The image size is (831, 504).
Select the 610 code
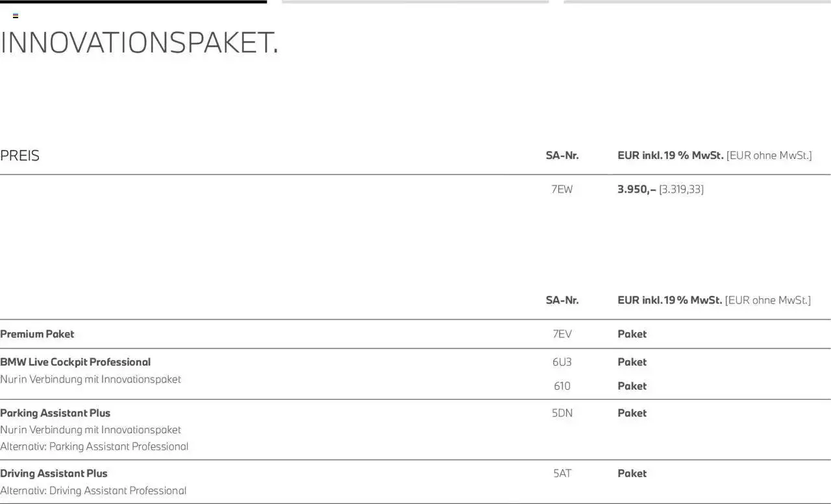[562, 386]
